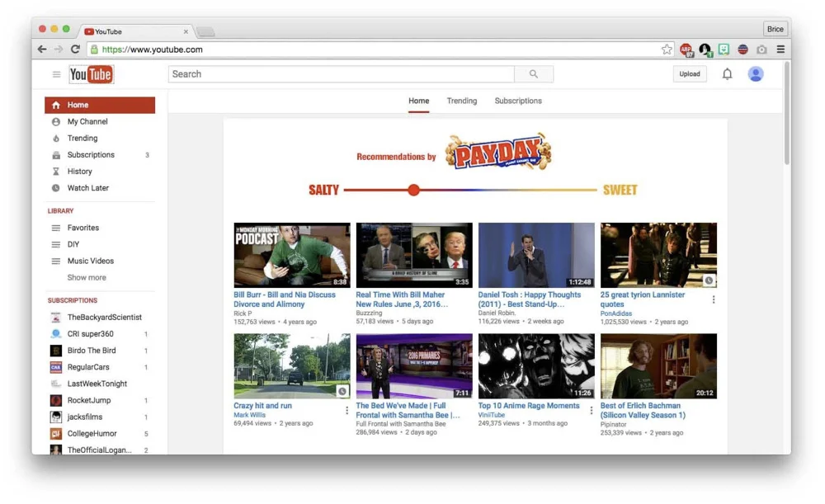Open the notifications bell
The height and width of the screenshot is (504, 825).
coord(727,74)
